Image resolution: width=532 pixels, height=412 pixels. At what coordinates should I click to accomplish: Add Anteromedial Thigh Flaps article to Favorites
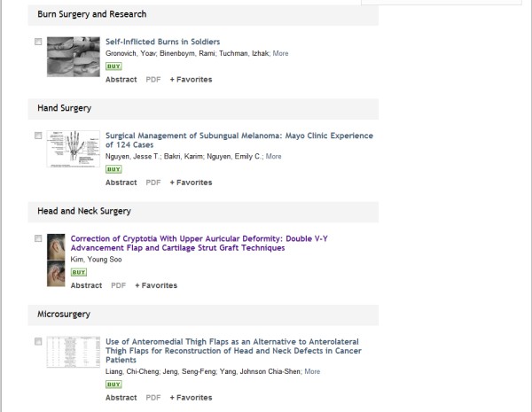pos(191,398)
